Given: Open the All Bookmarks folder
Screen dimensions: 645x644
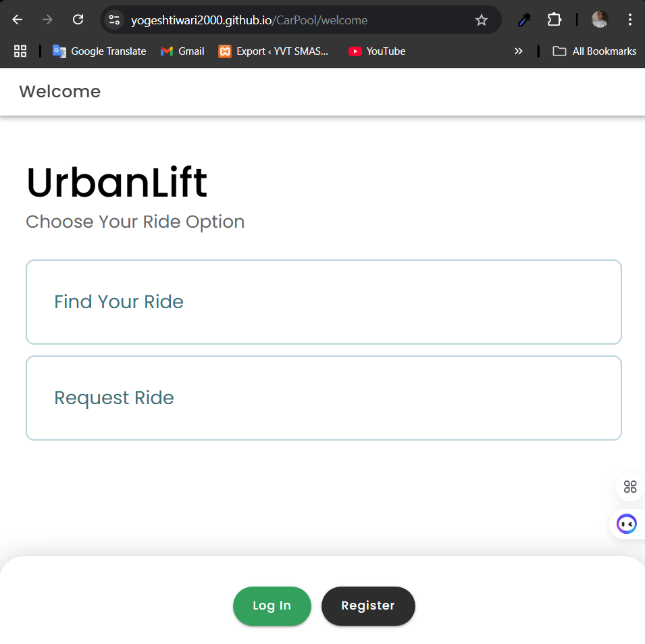Looking at the screenshot, I should pyautogui.click(x=594, y=51).
